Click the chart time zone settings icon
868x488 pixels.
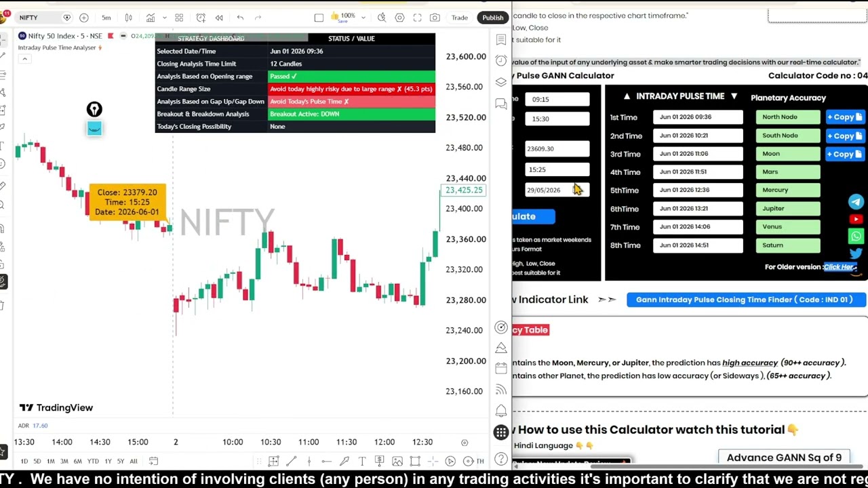(465, 443)
